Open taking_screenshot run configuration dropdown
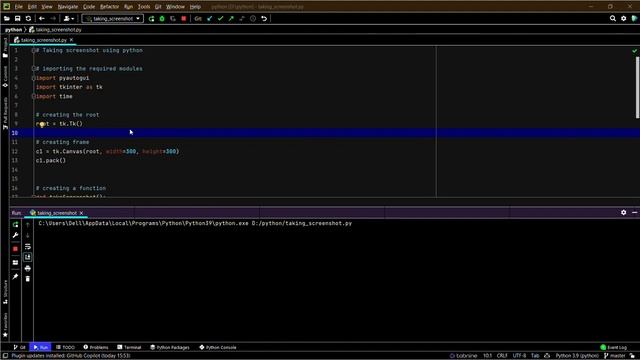 pos(113,18)
